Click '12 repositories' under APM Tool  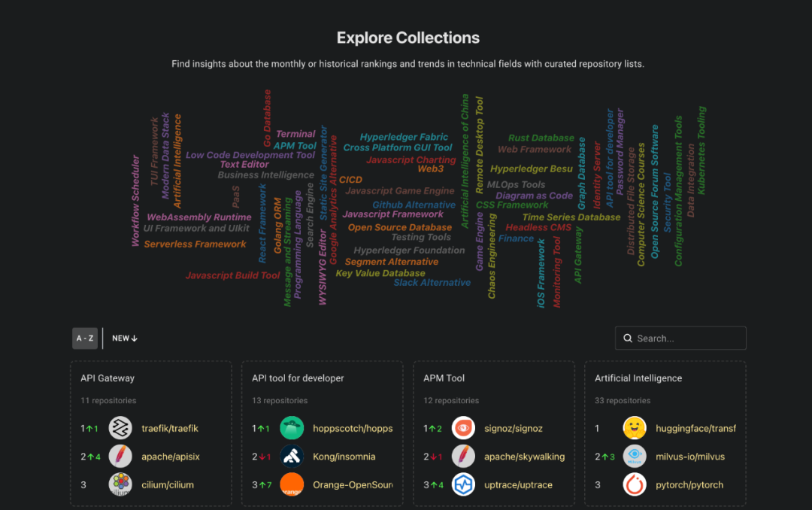tap(451, 401)
